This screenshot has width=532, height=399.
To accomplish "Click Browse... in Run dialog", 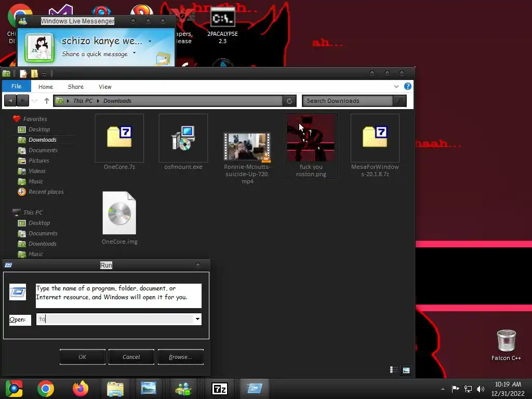I will (x=180, y=357).
